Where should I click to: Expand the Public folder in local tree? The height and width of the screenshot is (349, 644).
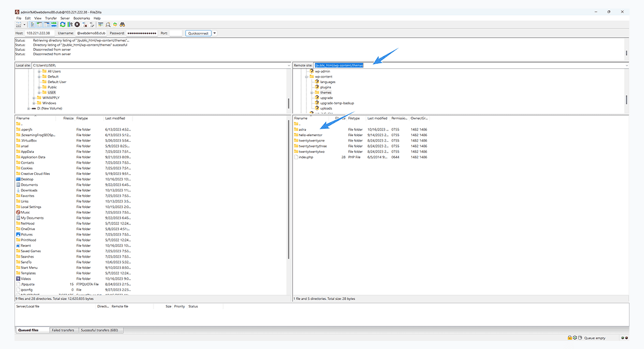point(39,87)
